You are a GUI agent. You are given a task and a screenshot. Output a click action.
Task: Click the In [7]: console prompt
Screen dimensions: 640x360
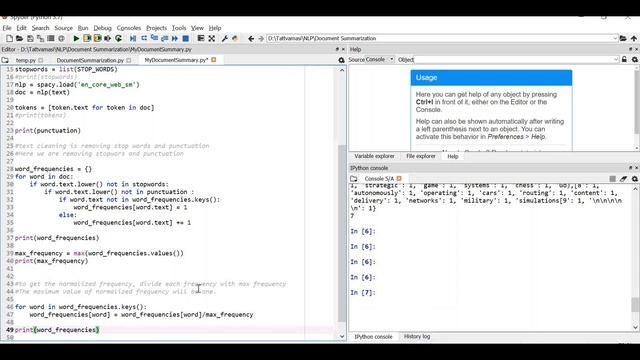tap(362, 293)
